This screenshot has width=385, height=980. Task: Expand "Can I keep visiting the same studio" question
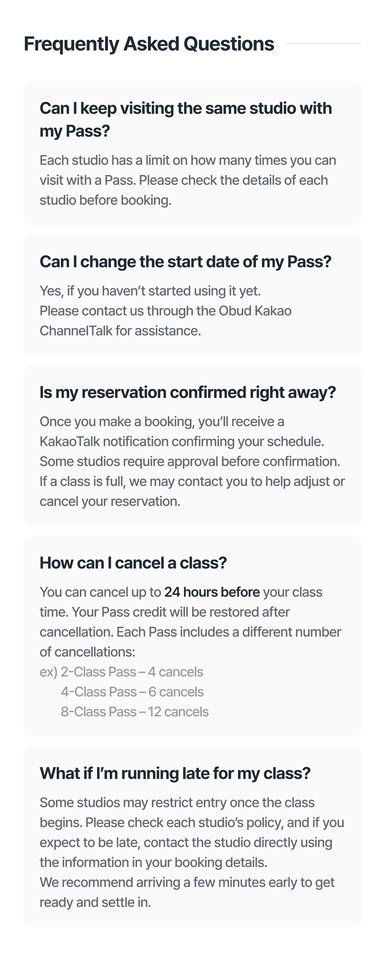(185, 119)
